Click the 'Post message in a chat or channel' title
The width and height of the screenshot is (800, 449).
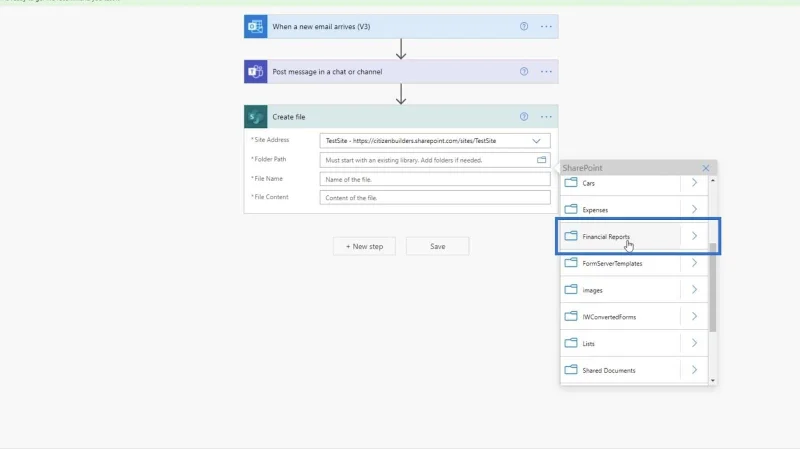coord(327,71)
